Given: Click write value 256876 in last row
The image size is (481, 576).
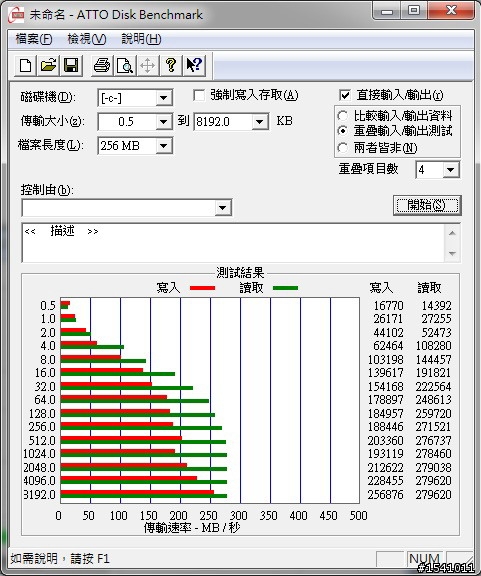Looking at the screenshot, I should click(x=385, y=494).
